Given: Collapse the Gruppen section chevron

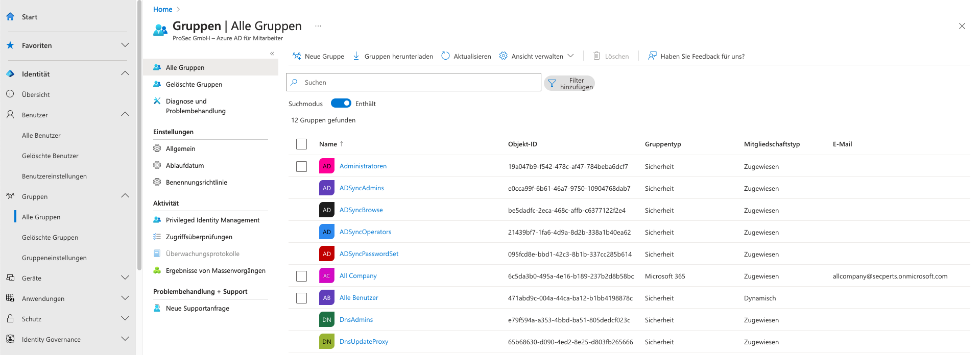Looking at the screenshot, I should coord(125,196).
